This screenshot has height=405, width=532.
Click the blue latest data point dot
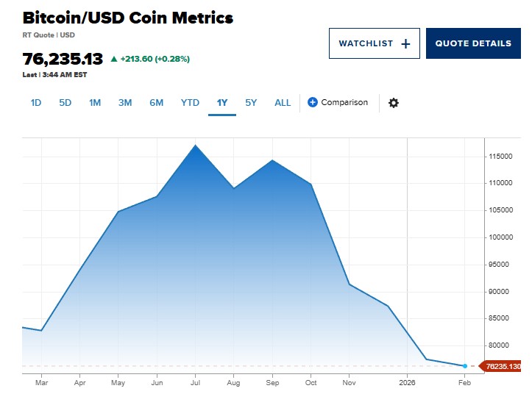pyautogui.click(x=465, y=366)
